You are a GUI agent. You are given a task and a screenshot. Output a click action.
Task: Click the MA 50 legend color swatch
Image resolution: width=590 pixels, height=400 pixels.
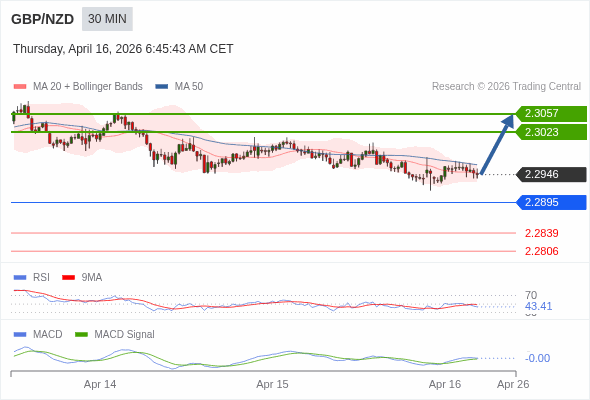pos(162,87)
